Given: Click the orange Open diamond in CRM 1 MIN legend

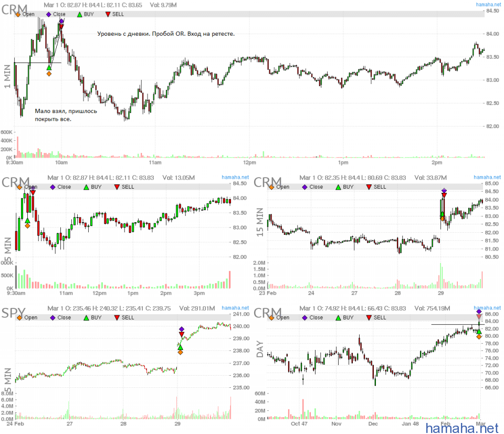Looking at the screenshot, I should pos(18,15).
